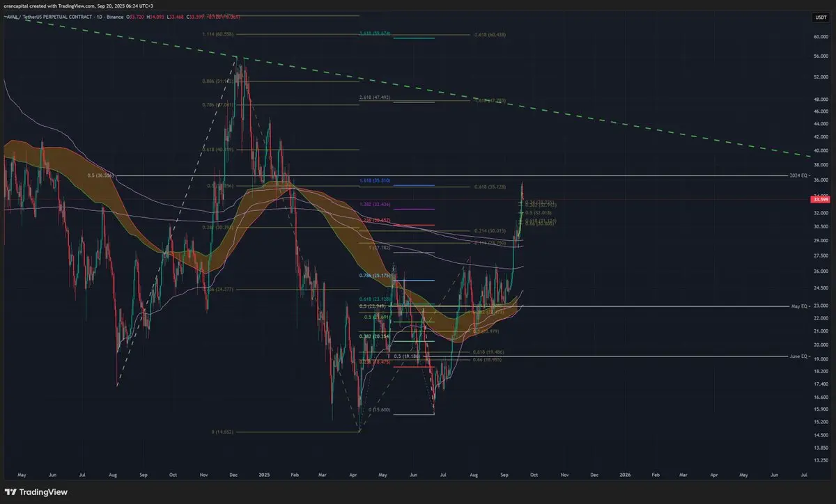Select the 0.66 (18.955) Fibonacci label

point(487,361)
